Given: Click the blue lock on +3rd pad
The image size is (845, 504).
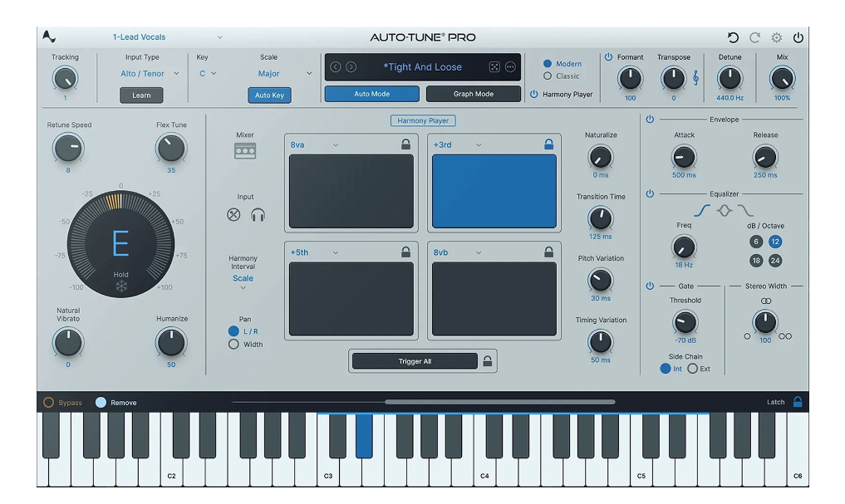Looking at the screenshot, I should coord(548,144).
